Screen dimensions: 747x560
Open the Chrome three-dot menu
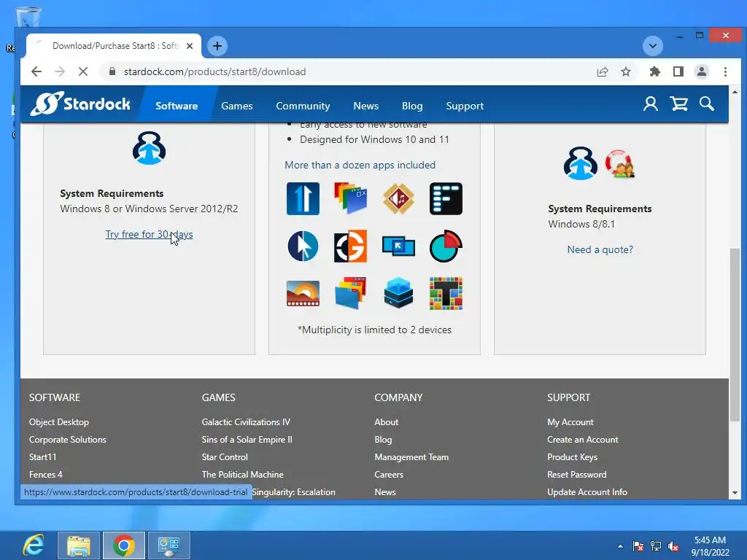[725, 71]
